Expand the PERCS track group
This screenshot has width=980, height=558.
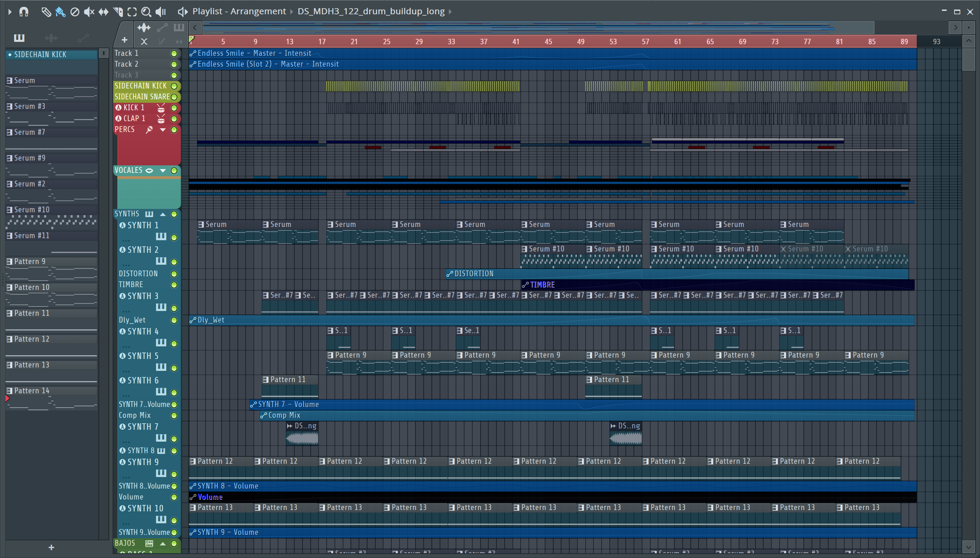coord(163,130)
